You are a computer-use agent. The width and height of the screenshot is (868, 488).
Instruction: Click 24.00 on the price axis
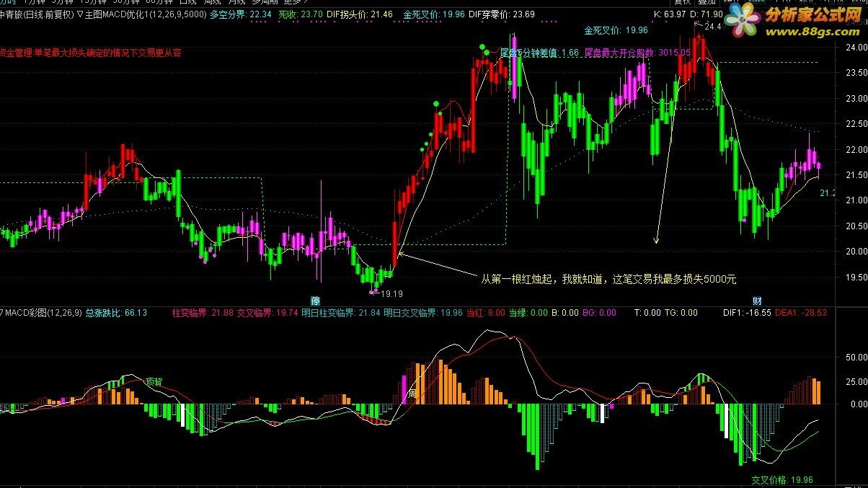coord(856,48)
